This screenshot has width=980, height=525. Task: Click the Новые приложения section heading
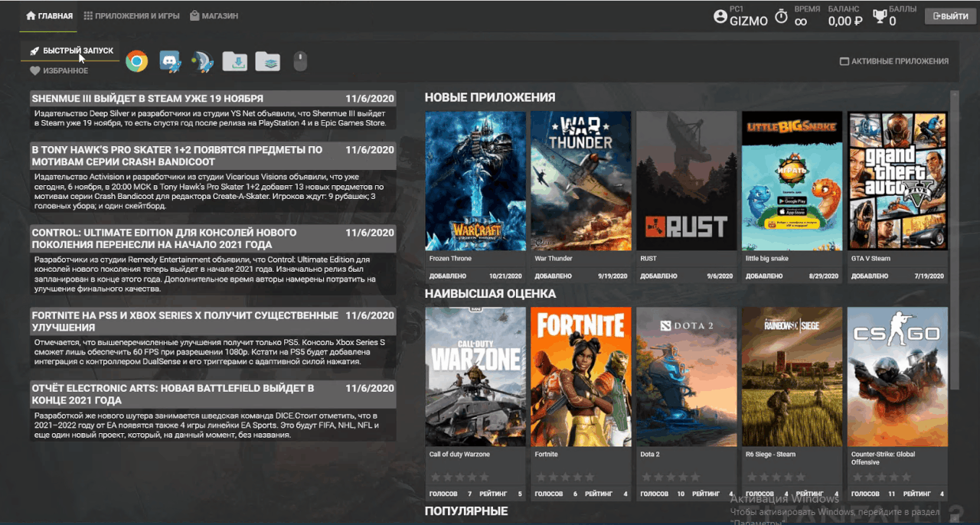pyautogui.click(x=490, y=98)
